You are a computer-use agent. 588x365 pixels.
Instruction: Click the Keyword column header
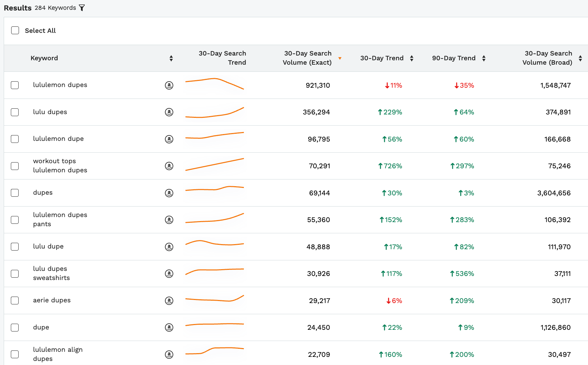click(44, 58)
